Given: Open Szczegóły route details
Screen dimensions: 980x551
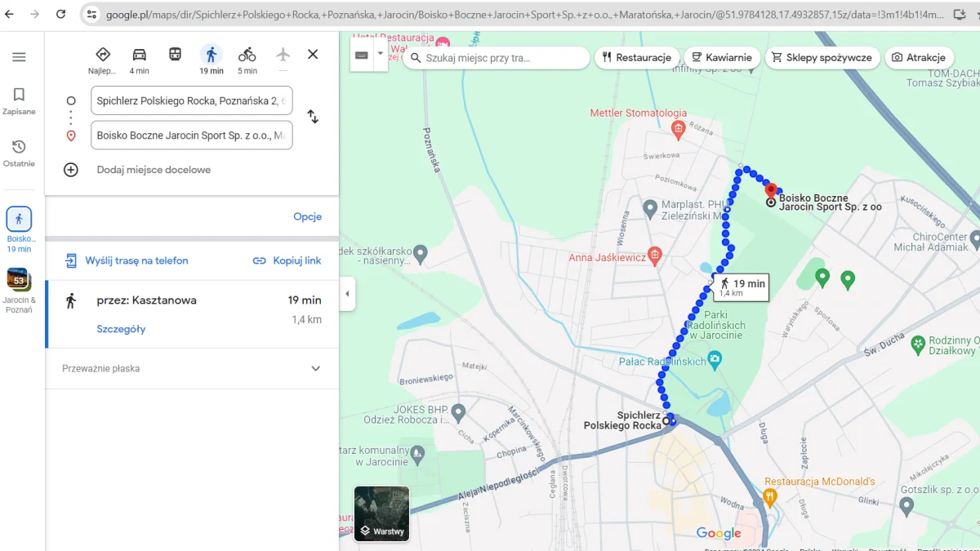Looking at the screenshot, I should 121,329.
